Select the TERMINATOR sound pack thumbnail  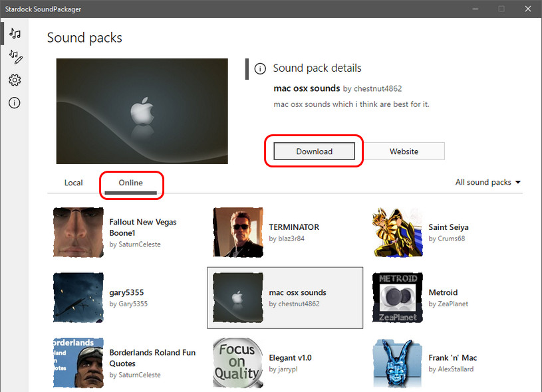click(237, 232)
